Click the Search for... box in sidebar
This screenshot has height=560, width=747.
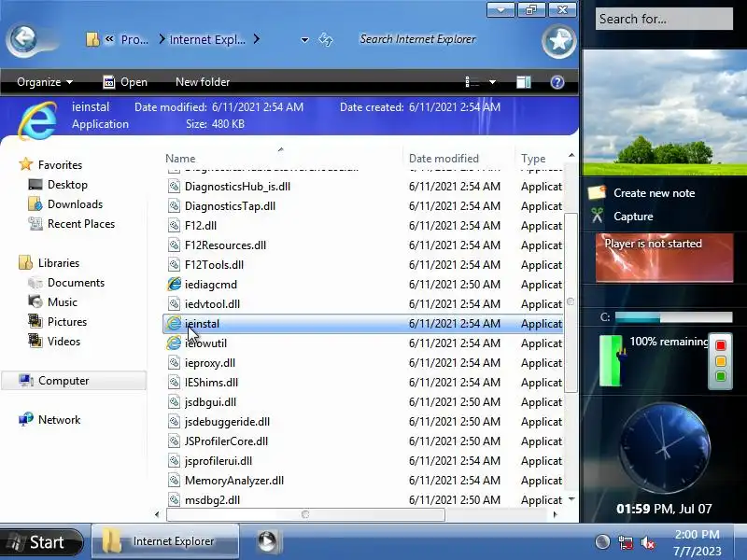(664, 19)
